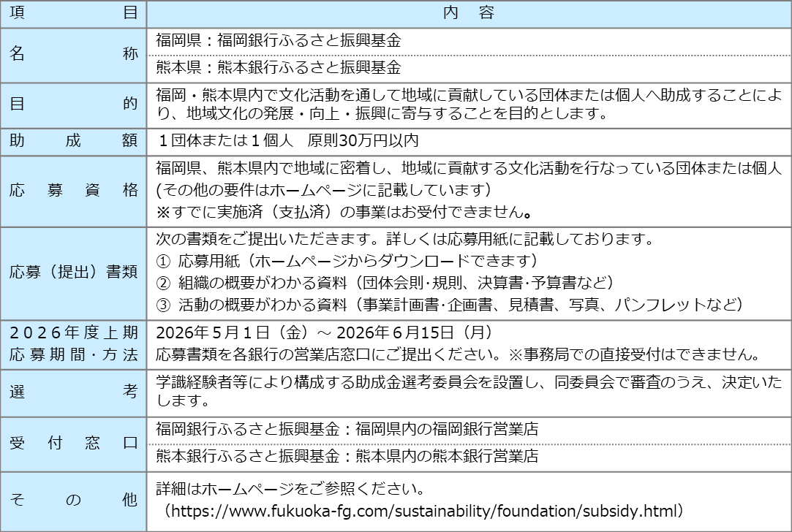Select the 応募期間・方法 label
The height and width of the screenshot is (532, 792).
pyautogui.click(x=74, y=354)
